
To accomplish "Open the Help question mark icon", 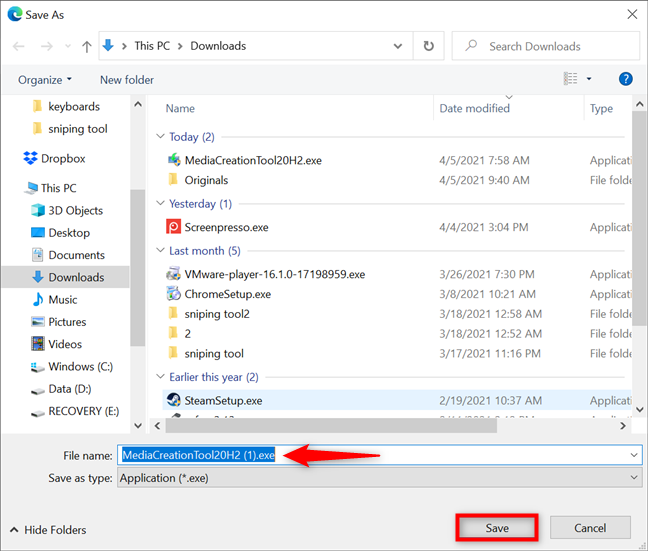I will [625, 79].
